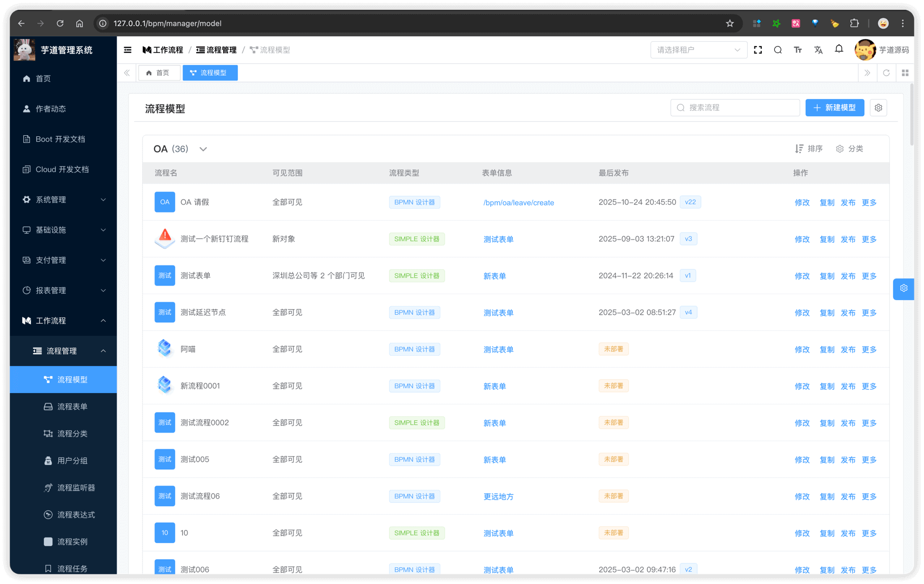Refresh the current tab page icon
924x584 pixels.
886,73
